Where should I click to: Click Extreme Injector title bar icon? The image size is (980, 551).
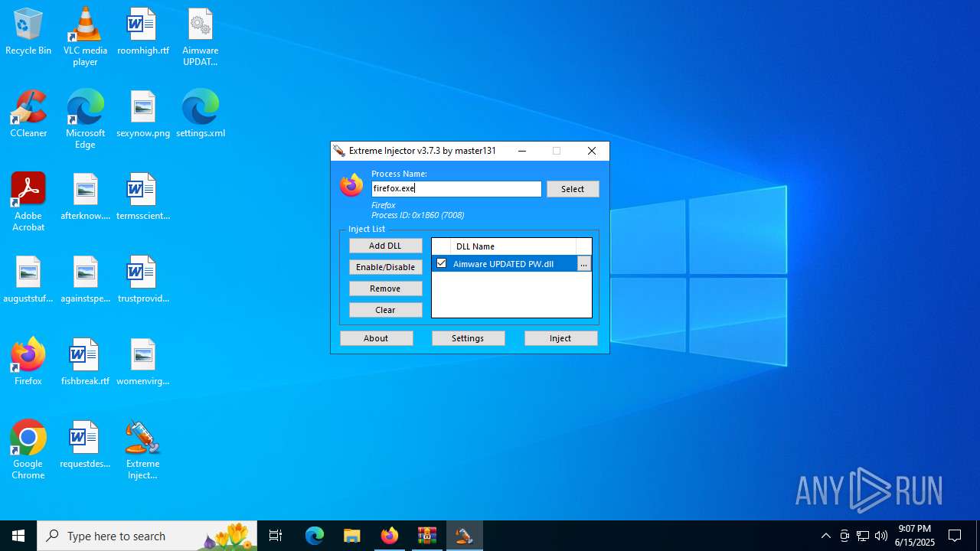[x=339, y=151]
